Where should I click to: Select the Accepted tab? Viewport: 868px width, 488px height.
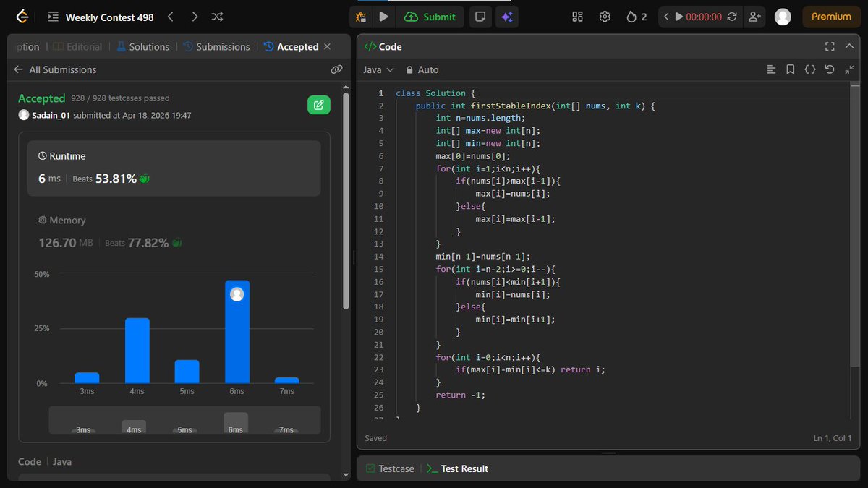291,46
